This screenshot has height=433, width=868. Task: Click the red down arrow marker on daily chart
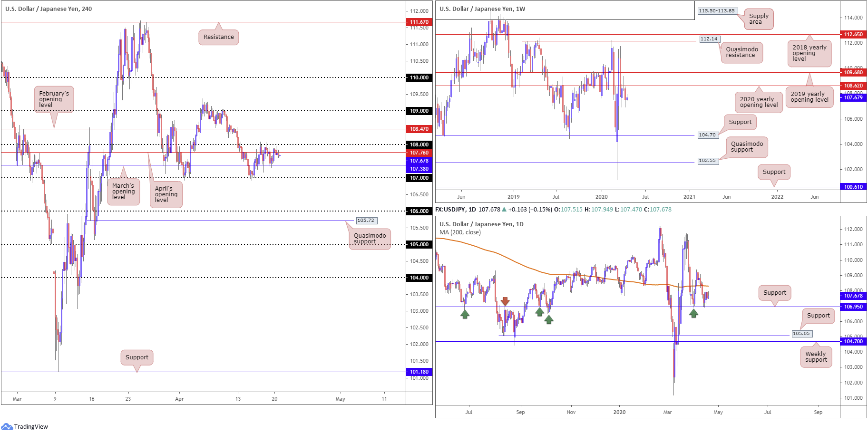[x=505, y=301]
